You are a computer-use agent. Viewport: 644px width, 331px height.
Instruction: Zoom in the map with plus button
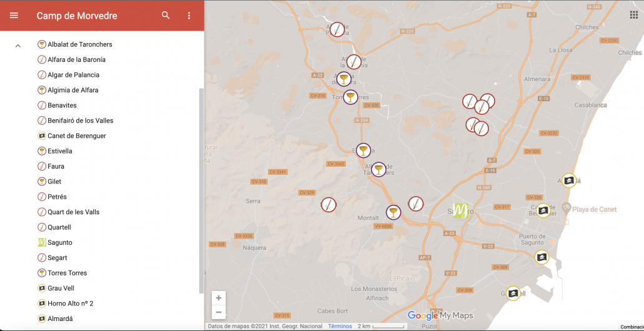point(218,298)
